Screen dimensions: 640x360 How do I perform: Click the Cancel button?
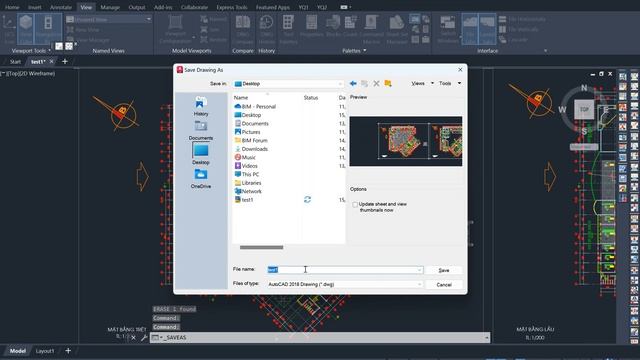[444, 284]
